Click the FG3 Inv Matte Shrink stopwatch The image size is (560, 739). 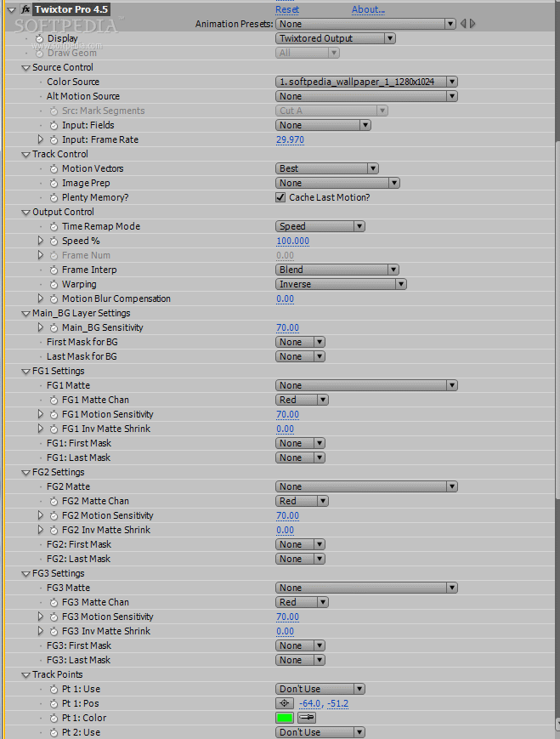(54, 632)
